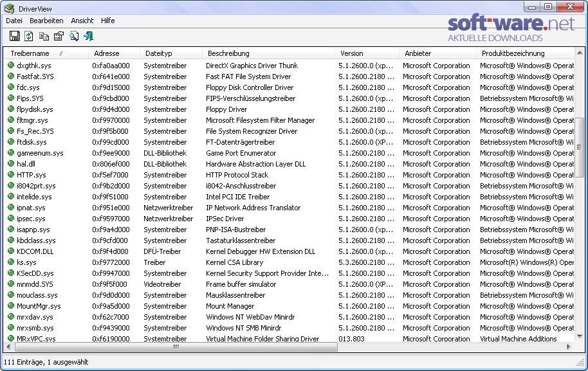Sort by the Dateityp column header

pos(170,53)
